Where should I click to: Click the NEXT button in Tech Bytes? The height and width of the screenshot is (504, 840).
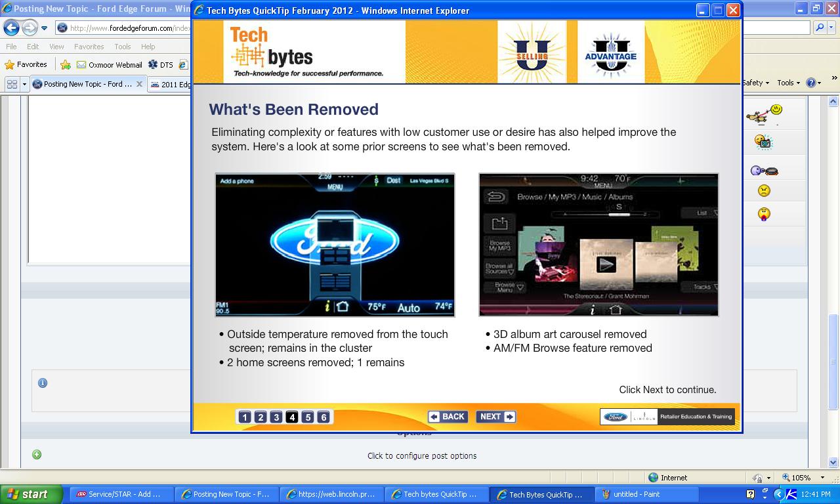(496, 417)
